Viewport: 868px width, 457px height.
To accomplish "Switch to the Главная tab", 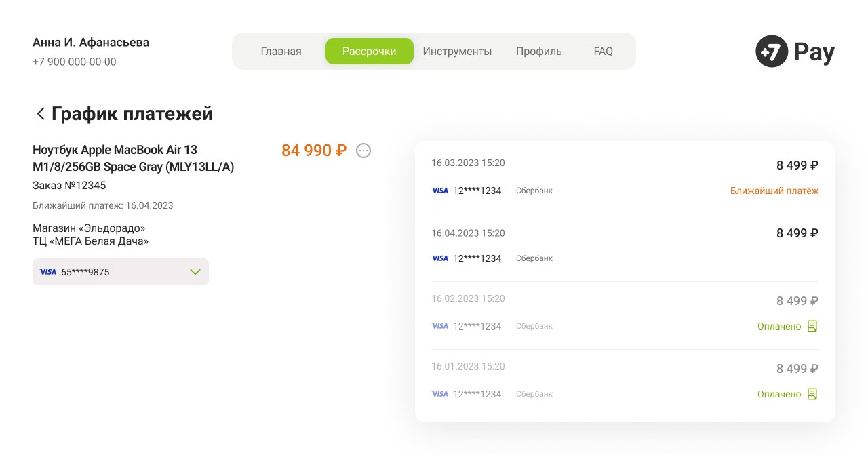I will 281,51.
